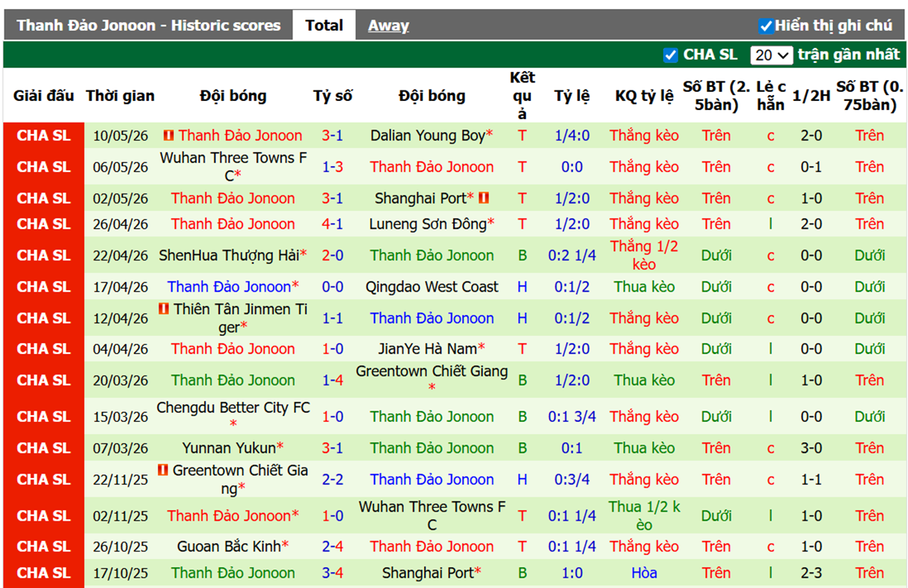Click result B in the ShenHua Thượng Hải row

[x=522, y=255]
